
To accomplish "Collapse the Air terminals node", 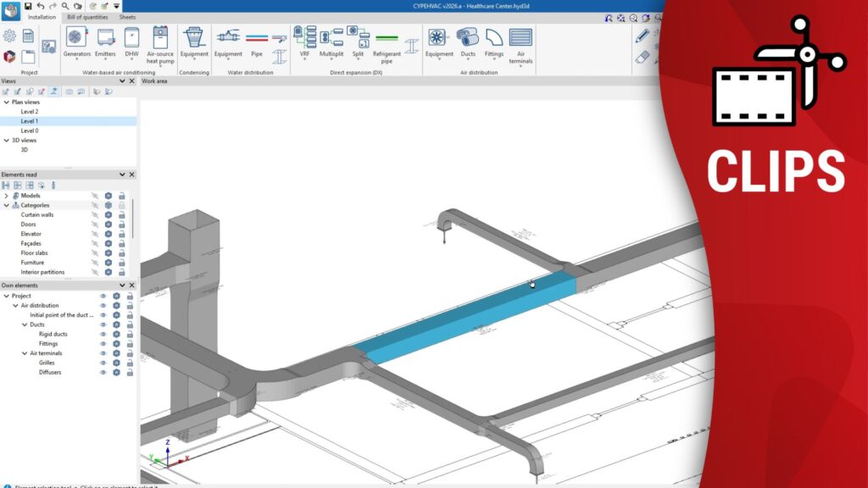I will [25, 353].
